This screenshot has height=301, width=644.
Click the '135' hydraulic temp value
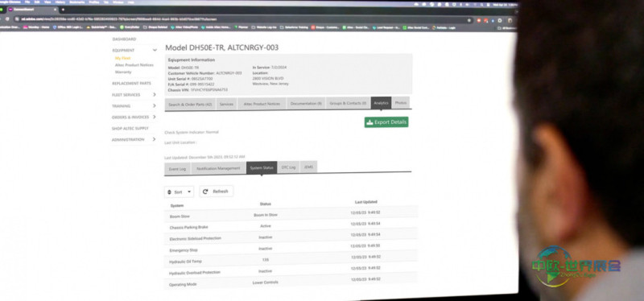point(266,260)
